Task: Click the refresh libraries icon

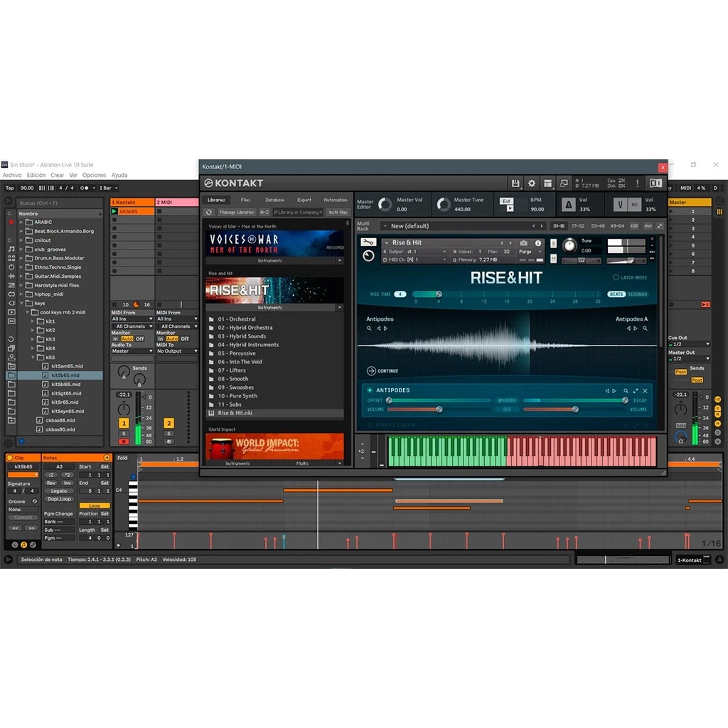Action: coord(209,212)
